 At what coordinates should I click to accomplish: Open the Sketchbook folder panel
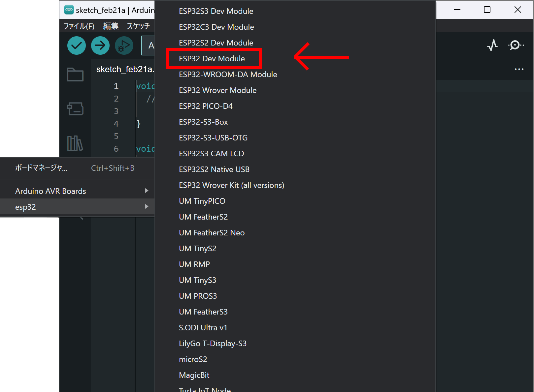pos(75,75)
